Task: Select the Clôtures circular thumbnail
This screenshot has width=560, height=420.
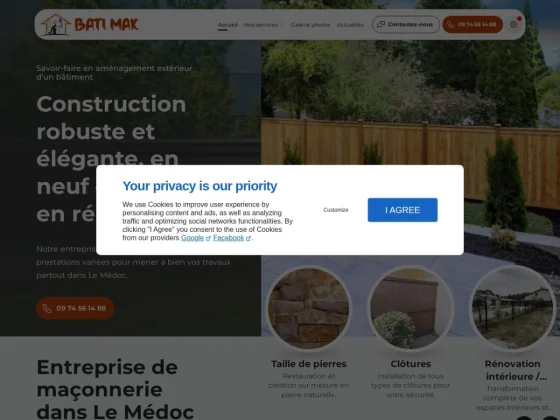Action: tap(410, 308)
